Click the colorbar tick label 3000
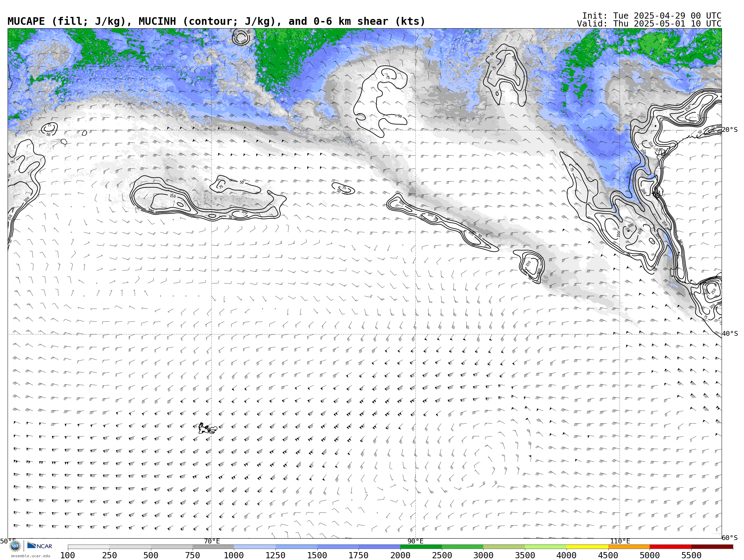 coord(483,556)
